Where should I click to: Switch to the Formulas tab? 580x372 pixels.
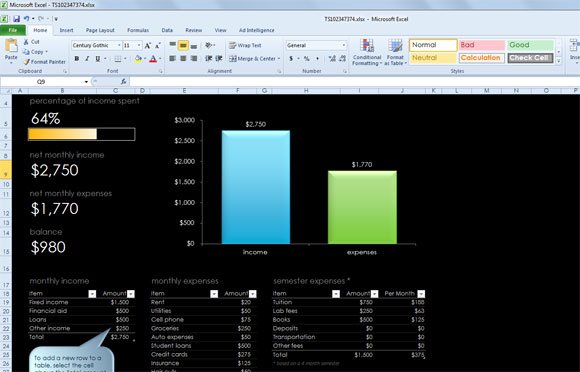click(x=138, y=30)
